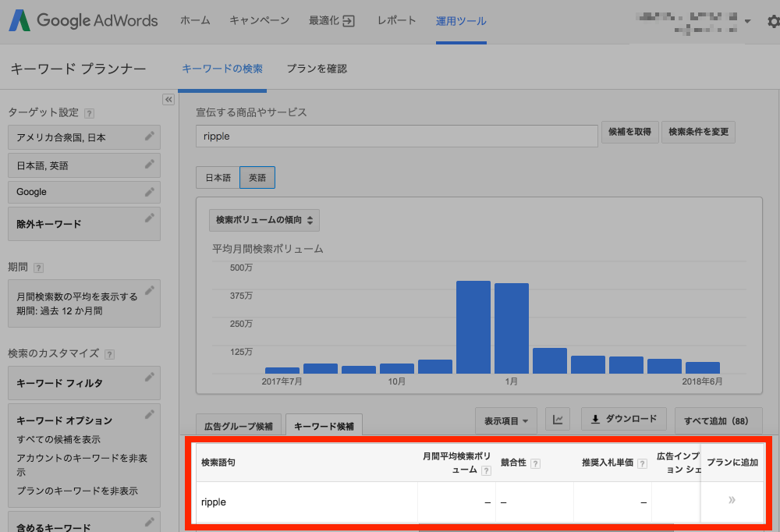Open account dropdown arrow at top right
The height and width of the screenshot is (532, 780).
click(x=747, y=21)
